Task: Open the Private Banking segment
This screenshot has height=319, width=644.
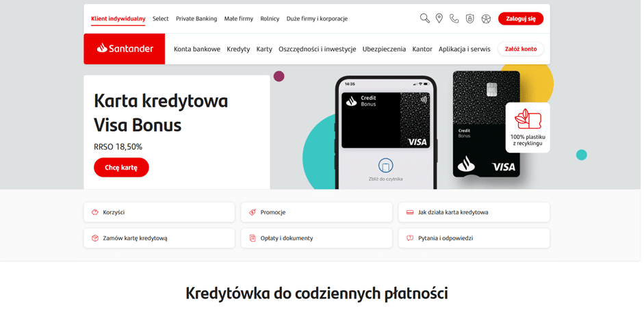Action: [x=196, y=18]
